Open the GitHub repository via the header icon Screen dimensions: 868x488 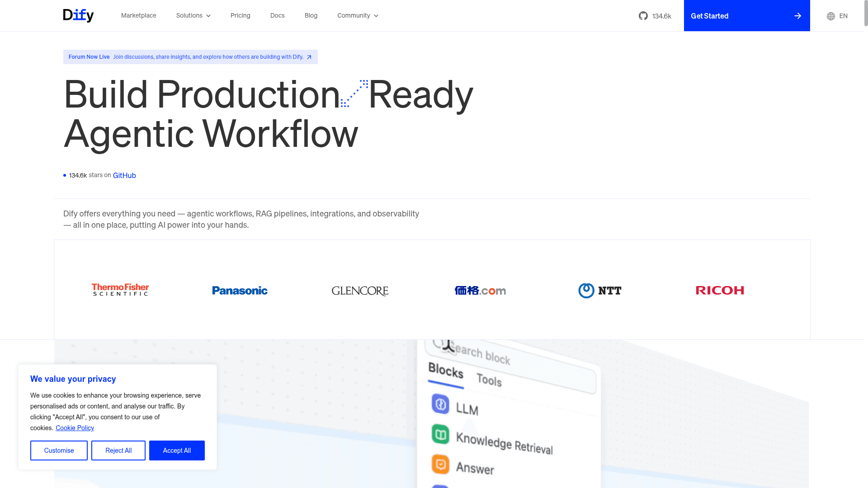[644, 15]
